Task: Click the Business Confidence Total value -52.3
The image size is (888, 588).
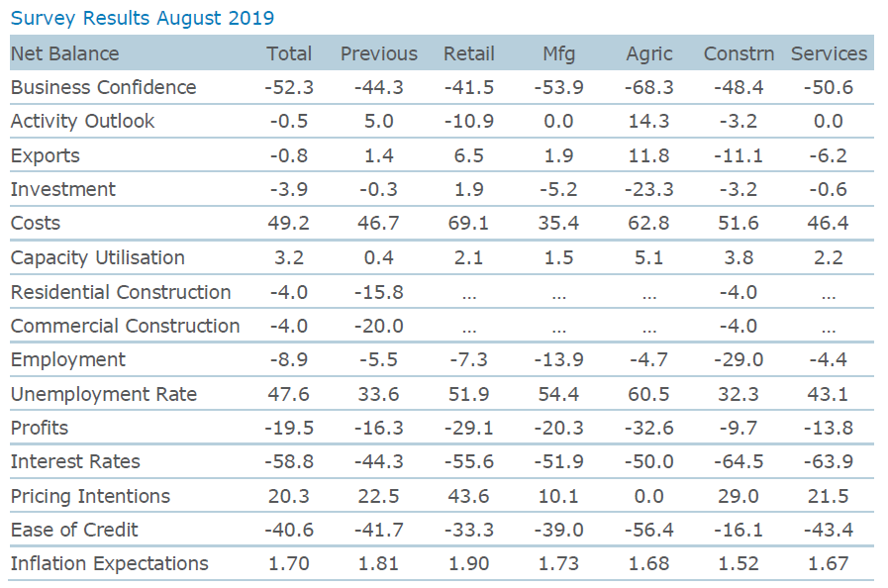Action: (x=289, y=87)
